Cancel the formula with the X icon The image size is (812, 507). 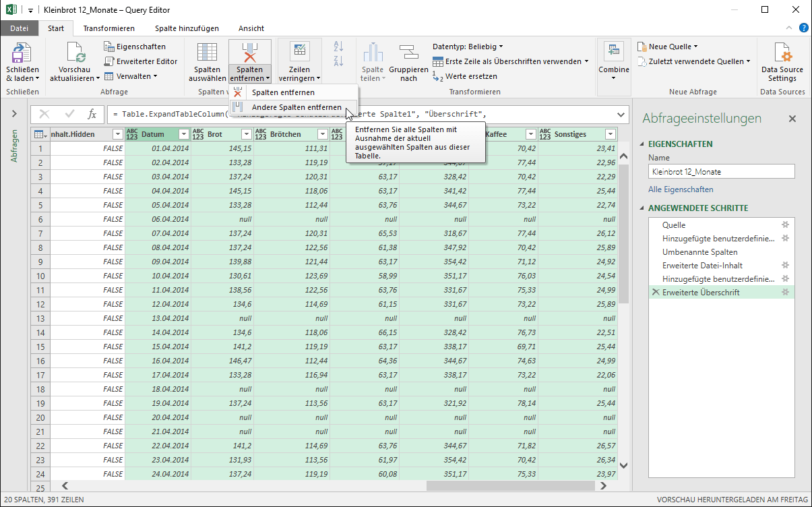coord(45,114)
